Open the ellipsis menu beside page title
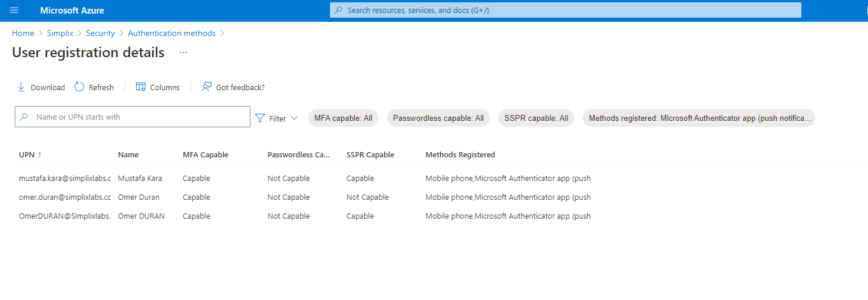The image size is (868, 300). (183, 52)
